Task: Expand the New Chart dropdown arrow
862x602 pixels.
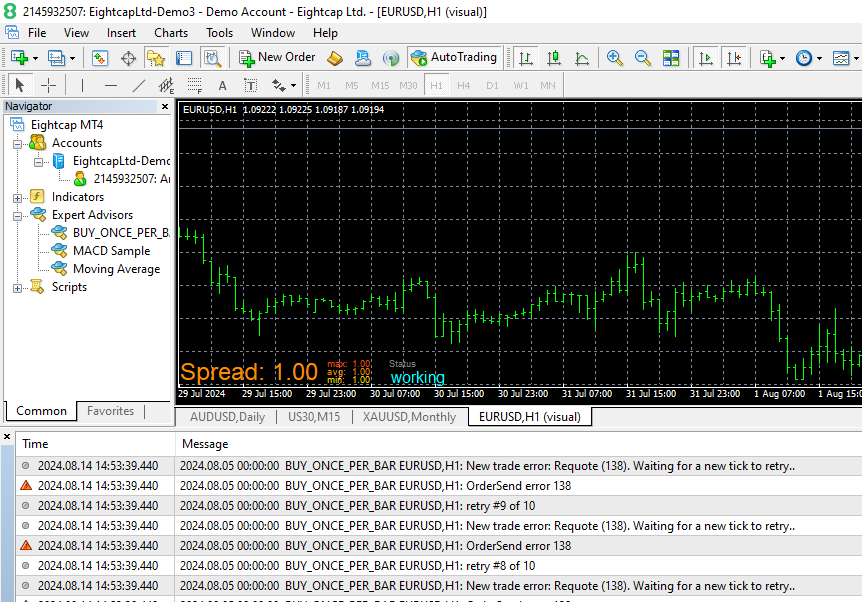Action: click(35, 58)
